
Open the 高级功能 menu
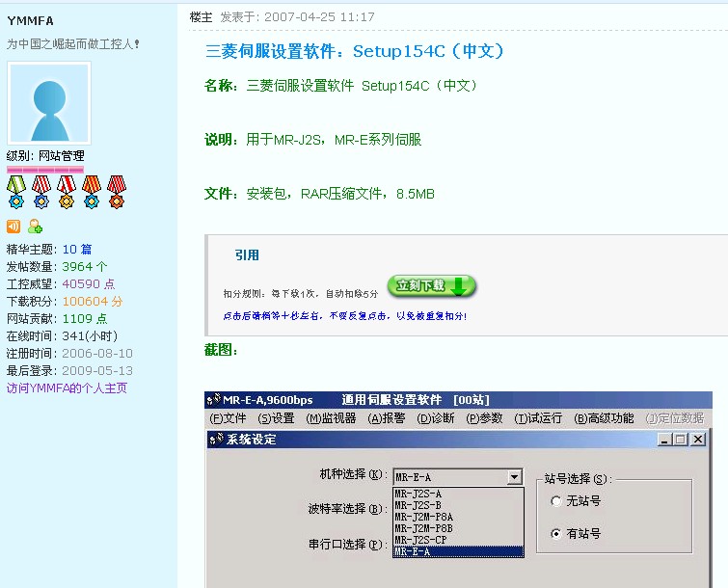604,418
